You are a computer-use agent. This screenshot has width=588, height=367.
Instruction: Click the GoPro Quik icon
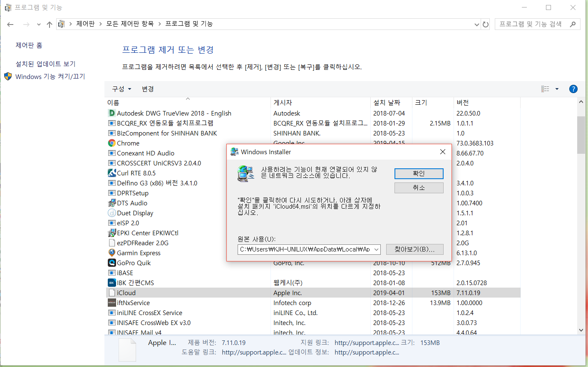[112, 263]
